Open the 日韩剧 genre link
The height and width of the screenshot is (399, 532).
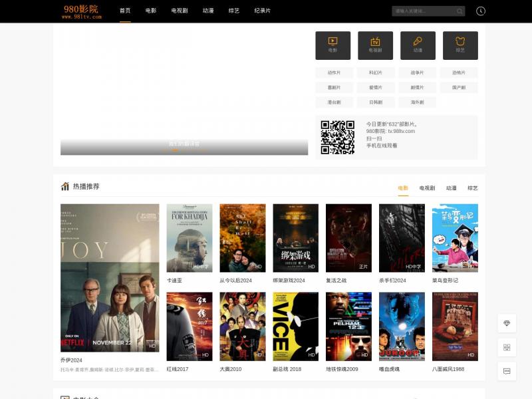coord(376,102)
